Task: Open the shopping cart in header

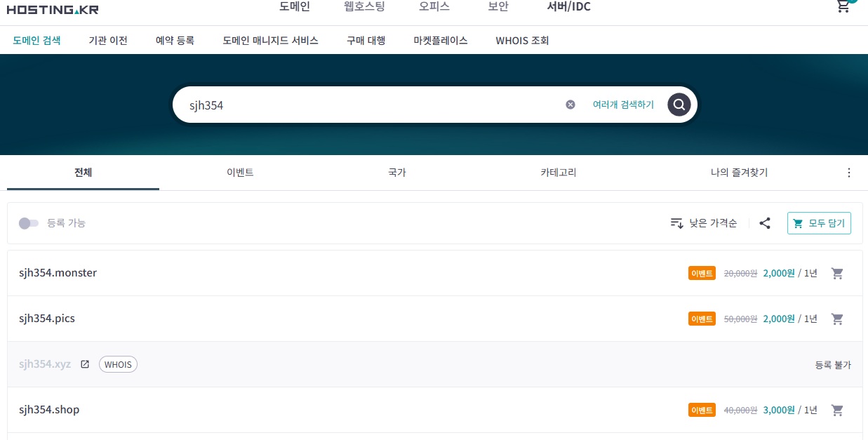Action: [x=843, y=6]
